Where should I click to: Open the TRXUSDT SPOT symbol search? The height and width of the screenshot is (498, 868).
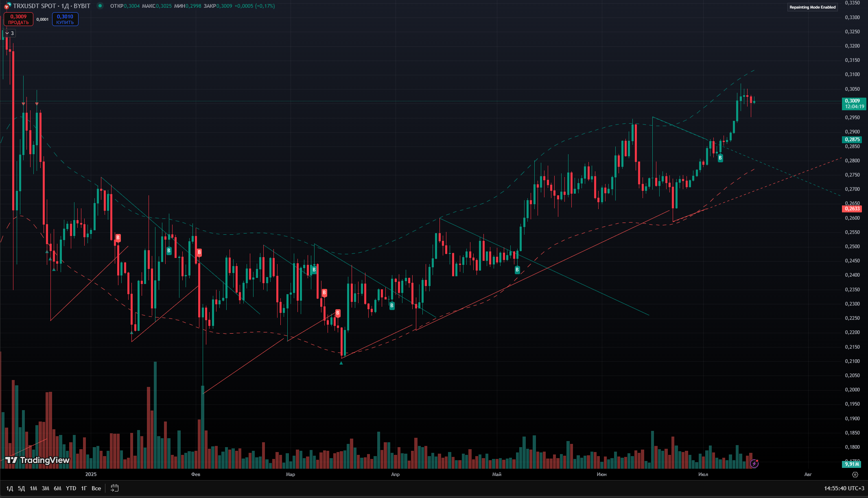[51, 6]
